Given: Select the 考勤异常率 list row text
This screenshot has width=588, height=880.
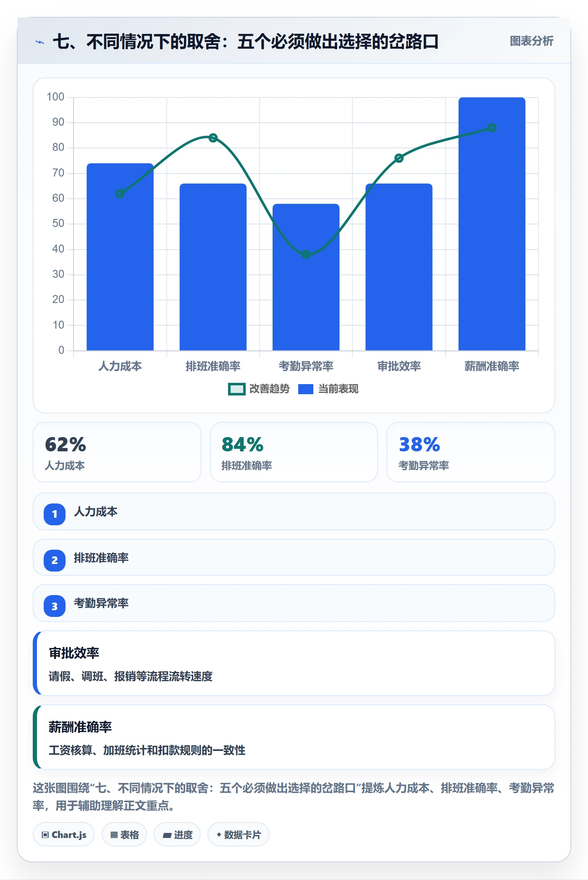Looking at the screenshot, I should (x=101, y=603).
